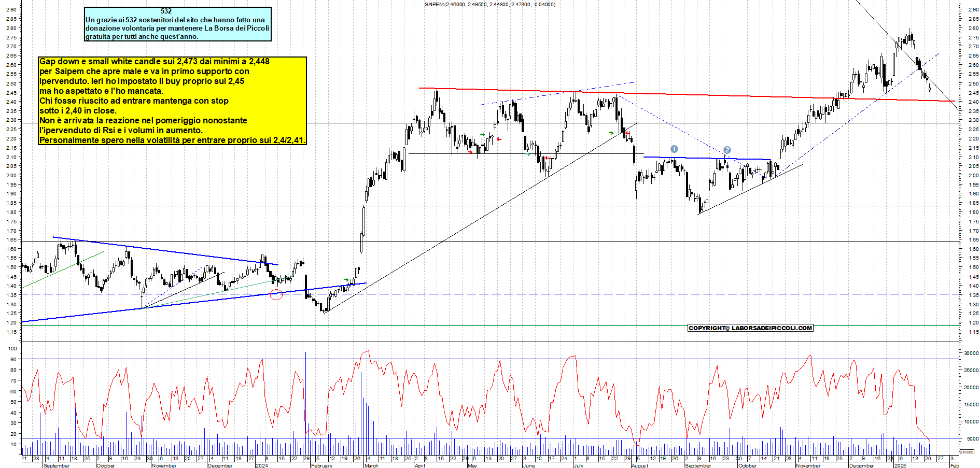Click the line 'Un grazie ai 532 sostenitori'
The width and height of the screenshot is (980, 468).
pyautogui.click(x=175, y=20)
